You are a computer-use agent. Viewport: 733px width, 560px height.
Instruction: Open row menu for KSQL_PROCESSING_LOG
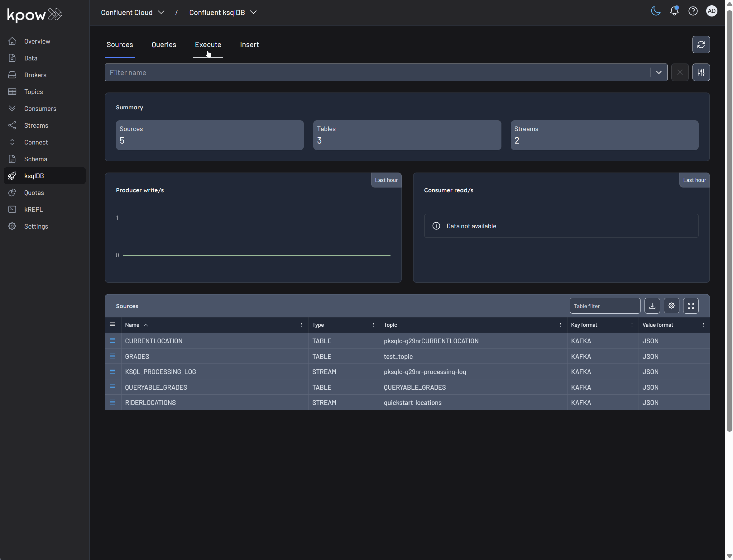[113, 372]
